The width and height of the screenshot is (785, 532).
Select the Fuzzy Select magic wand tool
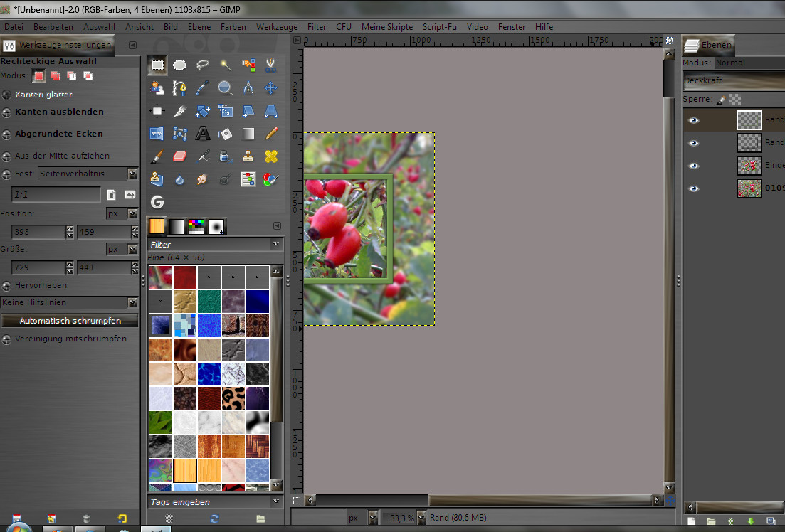click(226, 65)
